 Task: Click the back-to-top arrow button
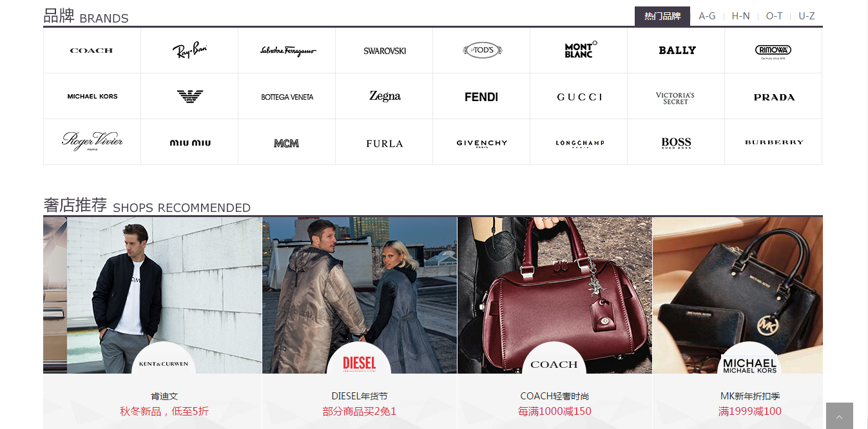coord(839,416)
